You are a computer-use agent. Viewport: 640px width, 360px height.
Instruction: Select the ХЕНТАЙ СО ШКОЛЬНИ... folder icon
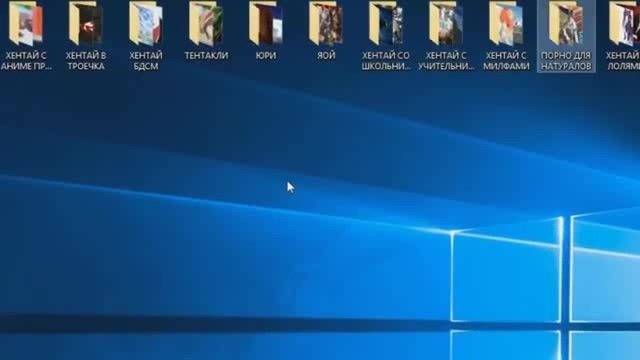386,23
